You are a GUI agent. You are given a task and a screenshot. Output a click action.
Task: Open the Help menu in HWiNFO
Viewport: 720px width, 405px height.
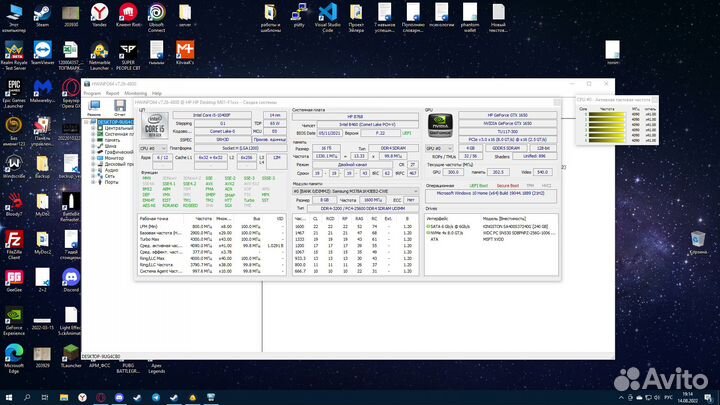[x=157, y=93]
